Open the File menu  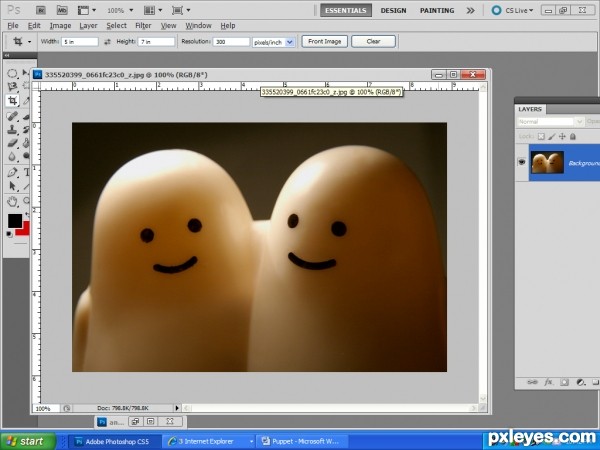pos(13,26)
